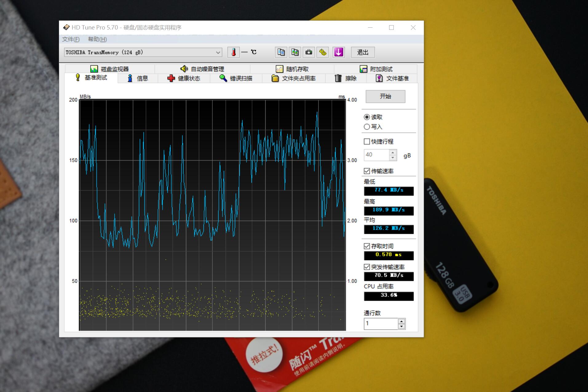This screenshot has height=392, width=588.
Task: Click the purple download arrow icon
Action: coord(339,52)
